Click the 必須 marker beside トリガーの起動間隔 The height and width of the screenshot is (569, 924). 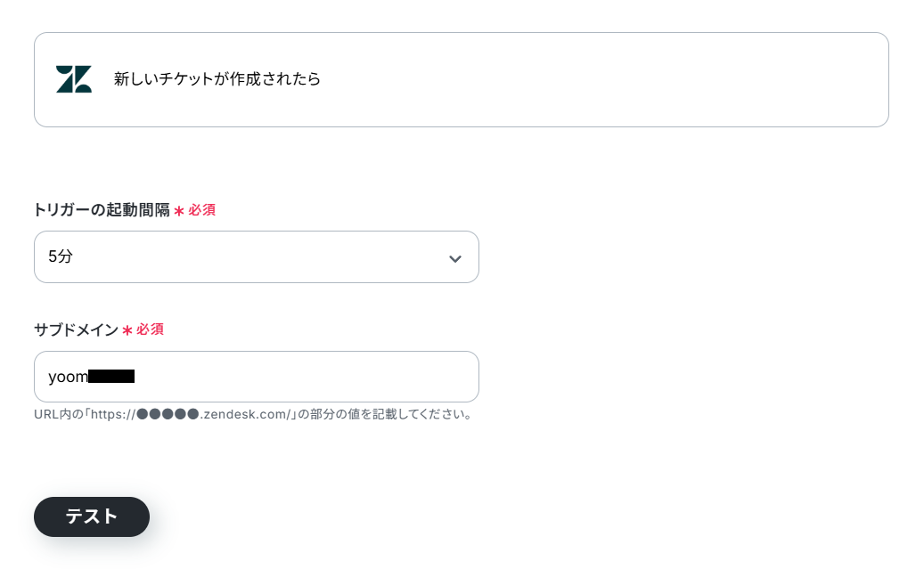pos(202,209)
